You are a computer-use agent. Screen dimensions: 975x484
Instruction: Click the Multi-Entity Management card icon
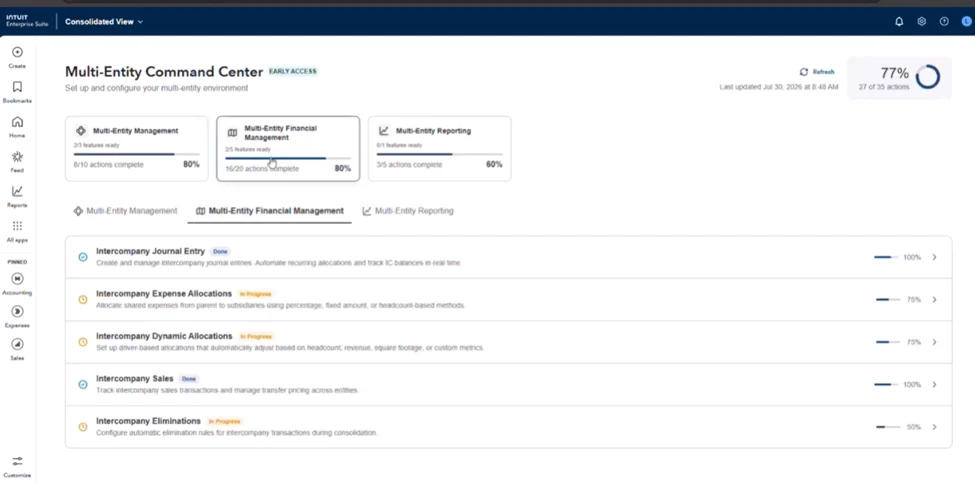pos(81,131)
